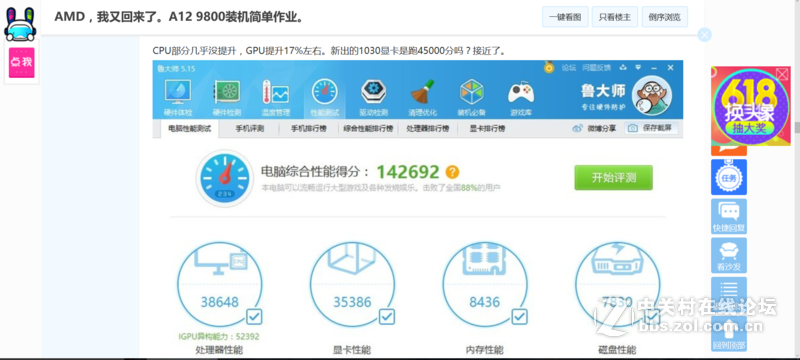Click the Ludashi old man avatar

click(652, 96)
